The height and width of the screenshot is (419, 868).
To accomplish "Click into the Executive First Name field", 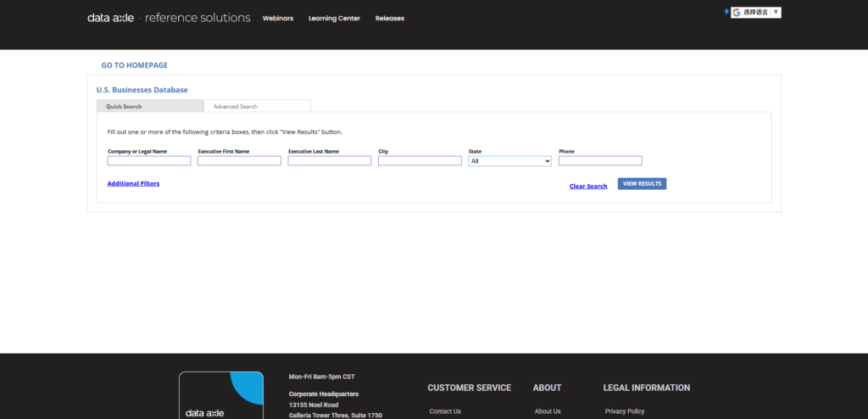I will (x=239, y=161).
